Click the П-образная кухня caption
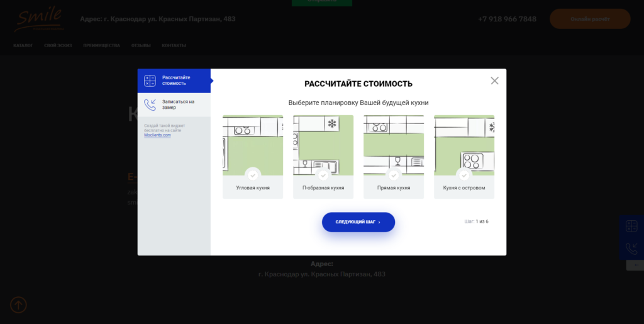Screen dimensions: 644x324 (x=323, y=187)
